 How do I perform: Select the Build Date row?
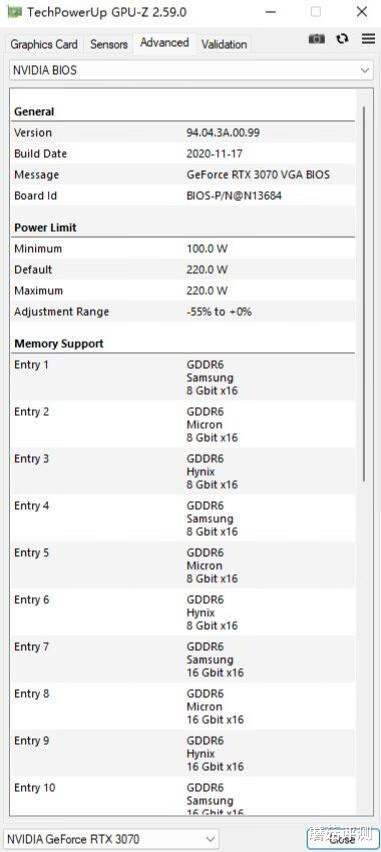click(183, 154)
